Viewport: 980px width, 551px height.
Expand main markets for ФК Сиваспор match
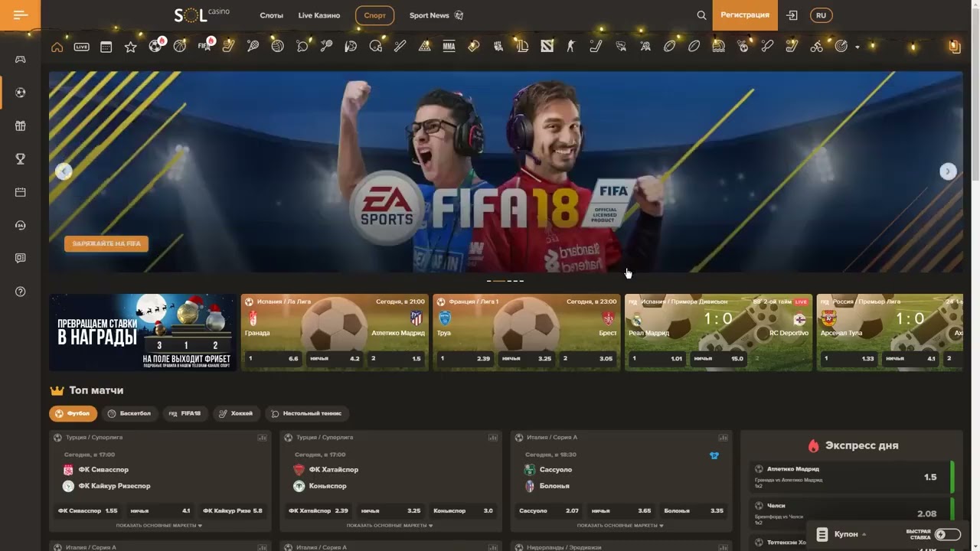click(159, 526)
